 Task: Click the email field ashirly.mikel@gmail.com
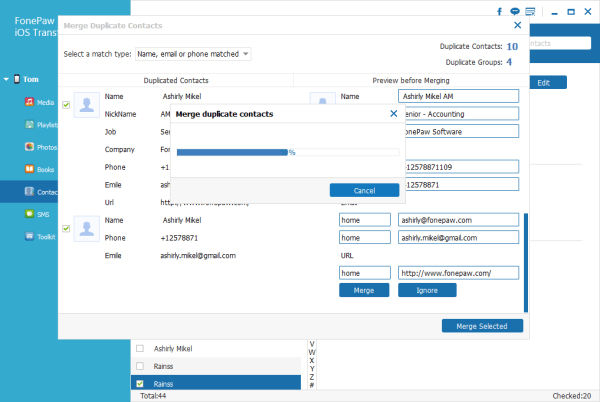pyautogui.click(x=458, y=238)
